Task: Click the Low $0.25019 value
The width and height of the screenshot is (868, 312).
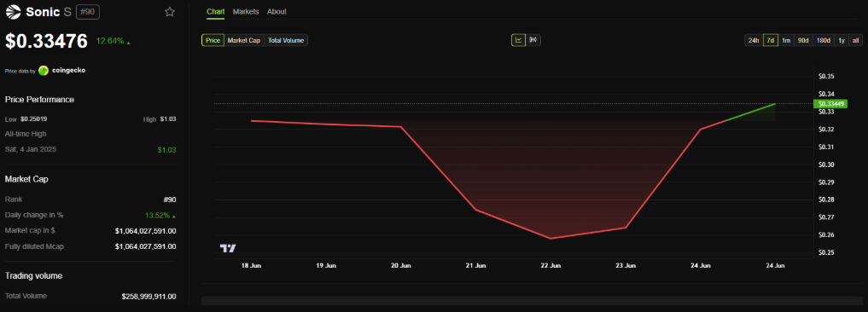Action: tap(34, 119)
